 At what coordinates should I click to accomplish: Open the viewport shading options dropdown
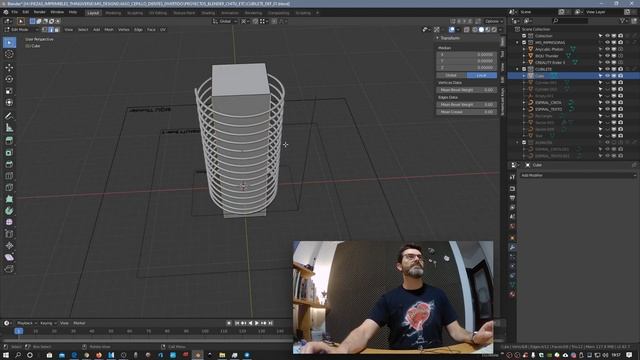click(500, 29)
